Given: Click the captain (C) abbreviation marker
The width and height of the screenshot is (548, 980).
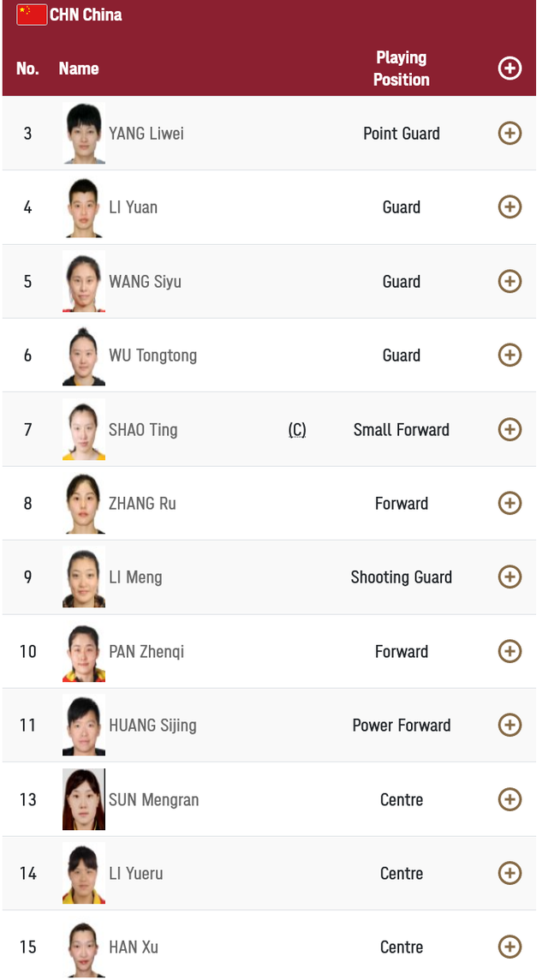Looking at the screenshot, I should click(297, 430).
